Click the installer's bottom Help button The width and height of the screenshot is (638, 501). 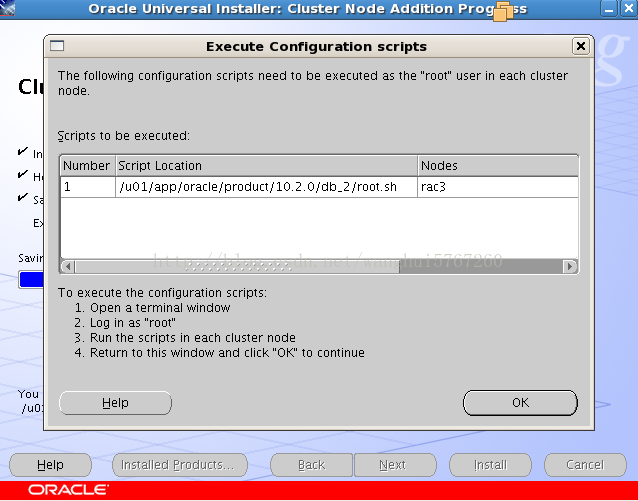[50, 465]
